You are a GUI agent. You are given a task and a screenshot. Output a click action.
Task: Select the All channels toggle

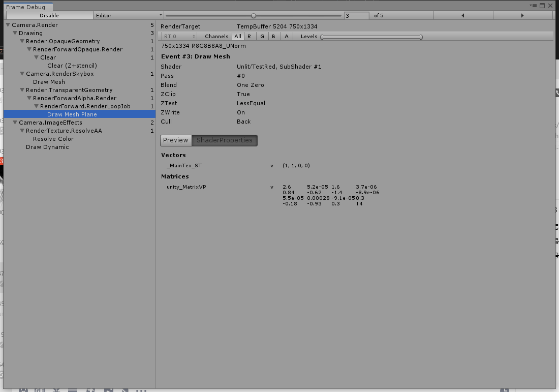pyautogui.click(x=238, y=37)
